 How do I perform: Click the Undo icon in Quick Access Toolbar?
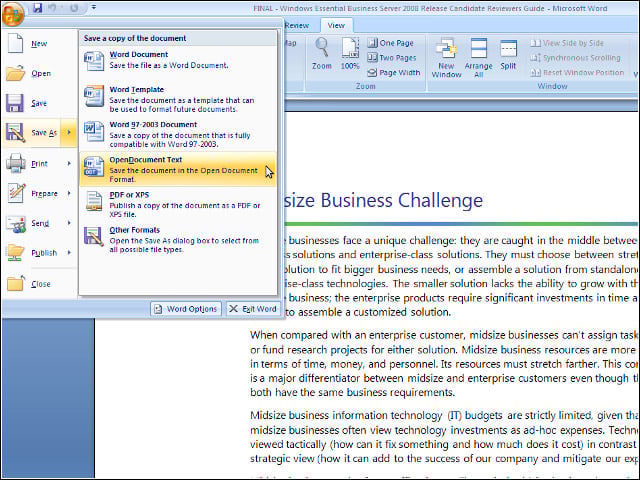coord(52,8)
